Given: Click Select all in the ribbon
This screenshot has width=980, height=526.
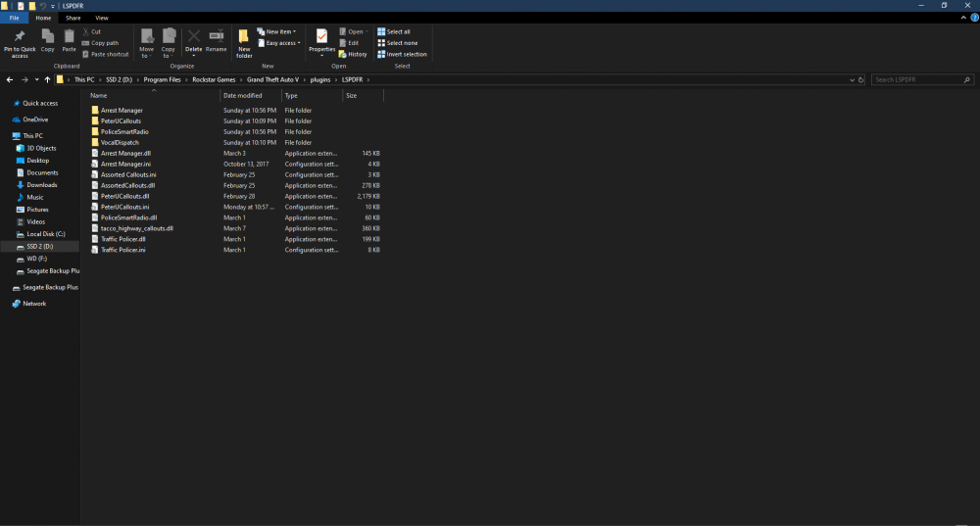Looking at the screenshot, I should (394, 32).
